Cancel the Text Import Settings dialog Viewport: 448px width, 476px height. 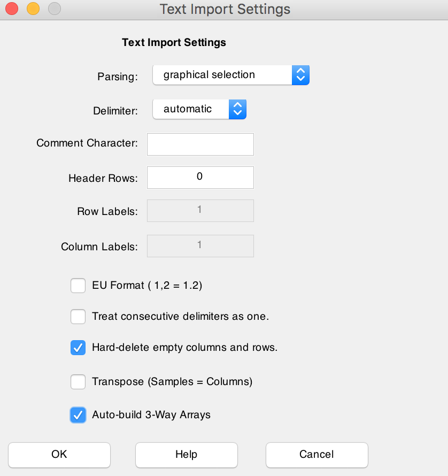(x=316, y=455)
